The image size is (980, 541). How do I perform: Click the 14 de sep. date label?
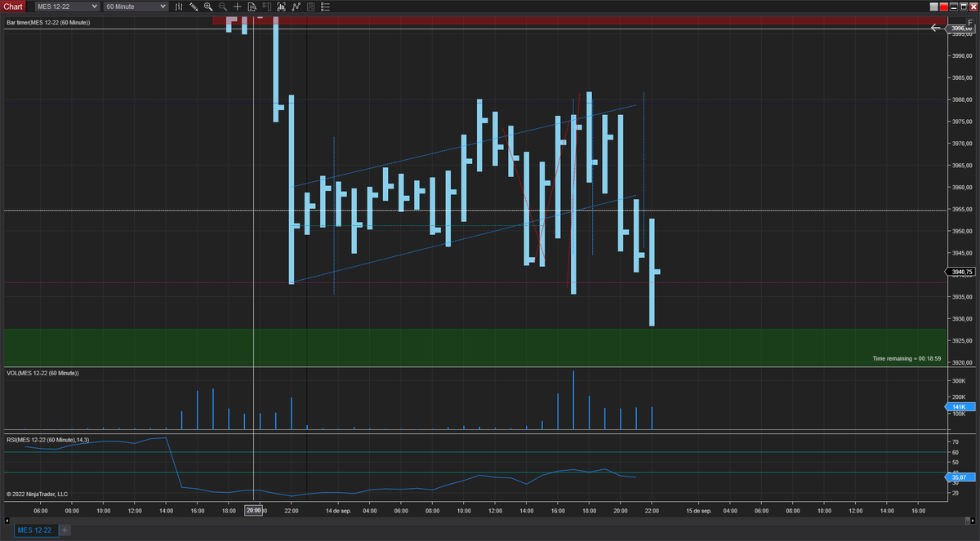337,511
